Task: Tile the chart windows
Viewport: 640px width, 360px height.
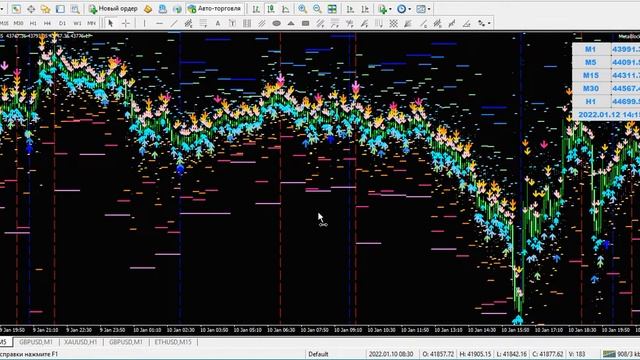Action: (332, 9)
